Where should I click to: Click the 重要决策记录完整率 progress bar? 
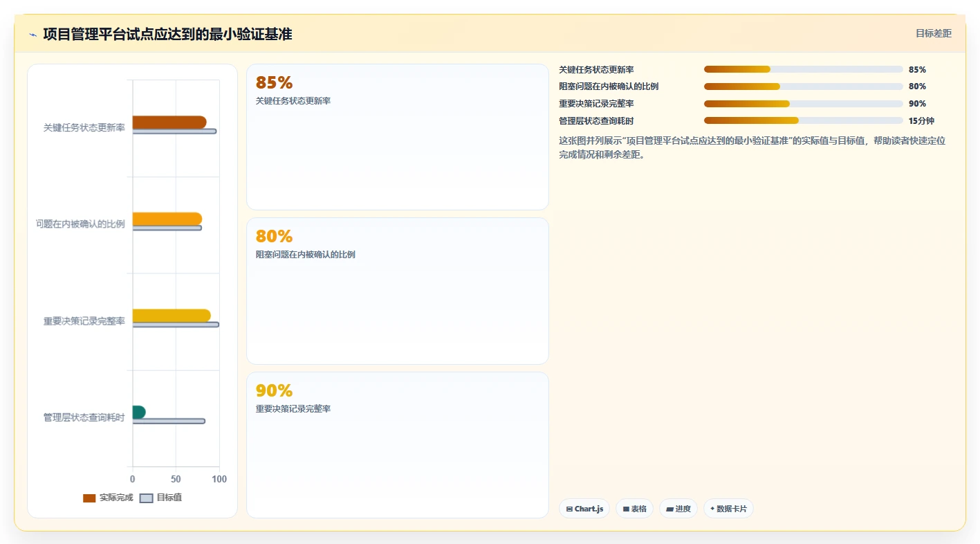point(804,104)
